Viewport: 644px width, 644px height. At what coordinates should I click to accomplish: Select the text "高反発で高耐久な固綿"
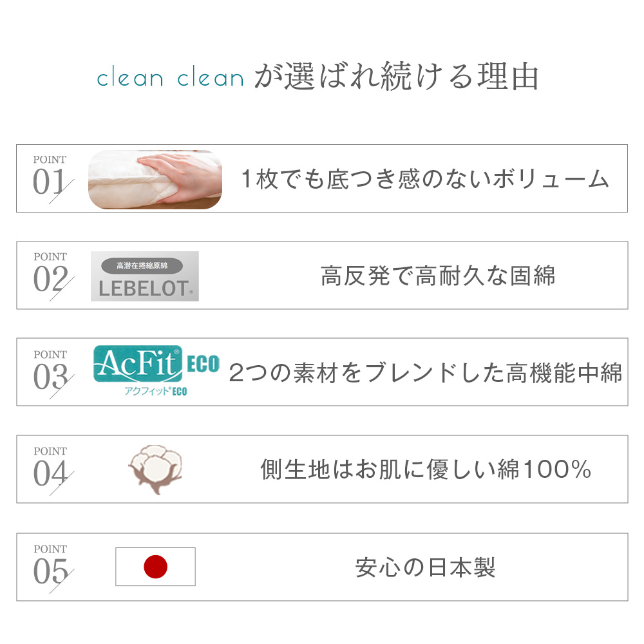pos(437,276)
